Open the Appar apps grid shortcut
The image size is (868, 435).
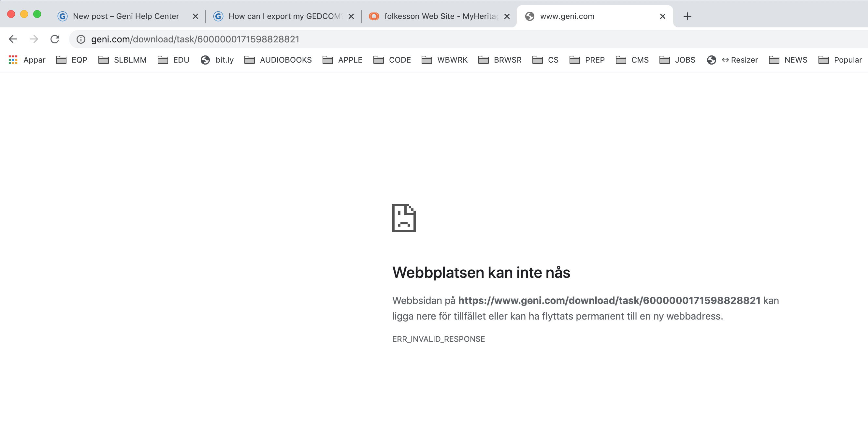[27, 60]
